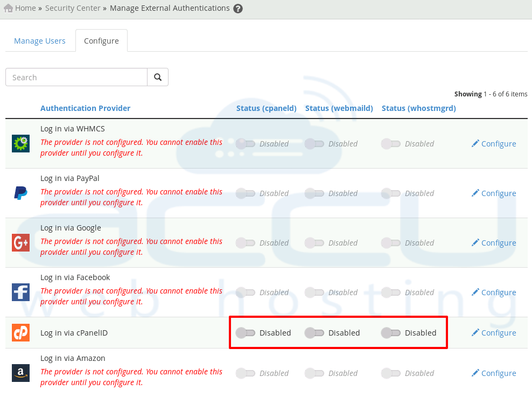Click 'Showing 1 - 6 of 6 items' text

pos(491,94)
